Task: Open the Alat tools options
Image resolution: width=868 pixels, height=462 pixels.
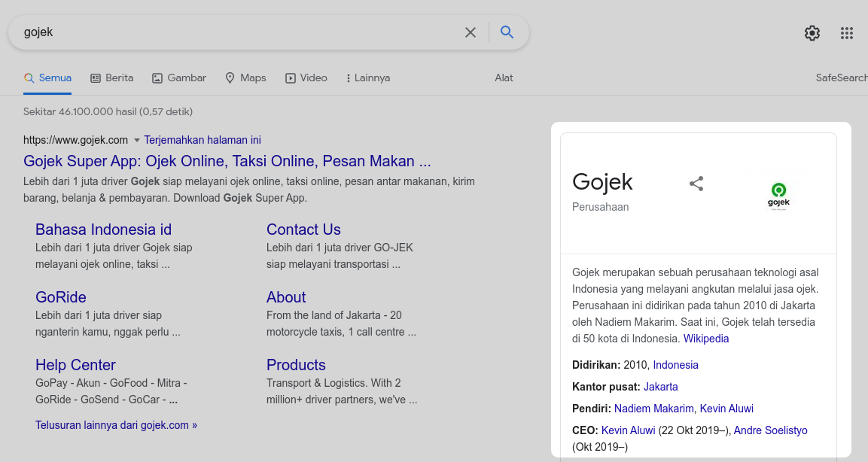Action: (x=504, y=78)
